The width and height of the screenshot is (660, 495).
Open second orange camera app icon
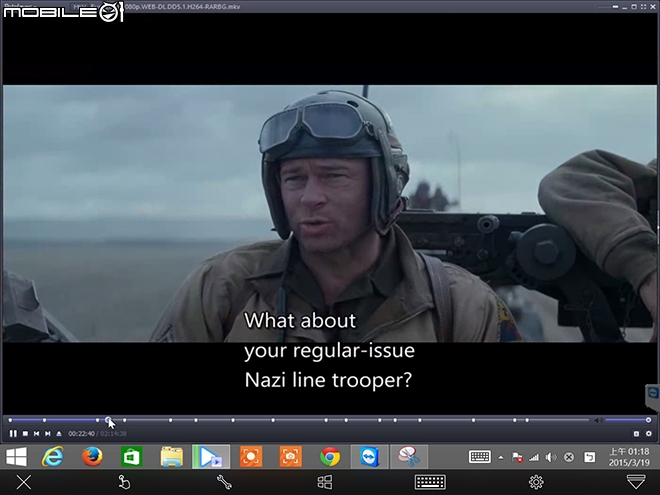coord(290,457)
